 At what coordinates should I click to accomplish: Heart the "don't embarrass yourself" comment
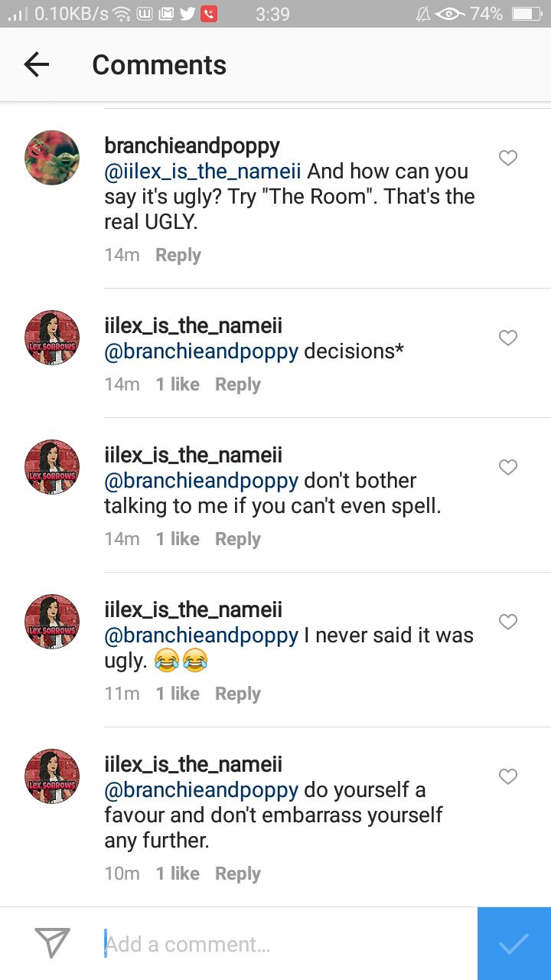[x=508, y=776]
